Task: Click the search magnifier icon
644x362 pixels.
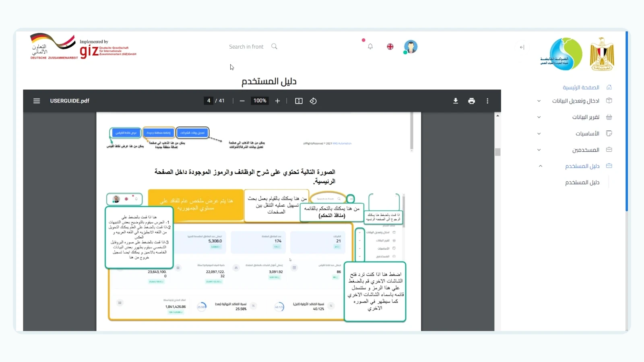Action: tap(274, 47)
